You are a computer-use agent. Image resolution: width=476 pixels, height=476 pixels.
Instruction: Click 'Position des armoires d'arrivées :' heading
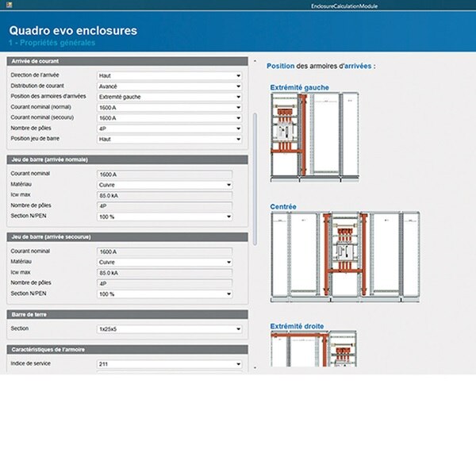click(x=321, y=66)
